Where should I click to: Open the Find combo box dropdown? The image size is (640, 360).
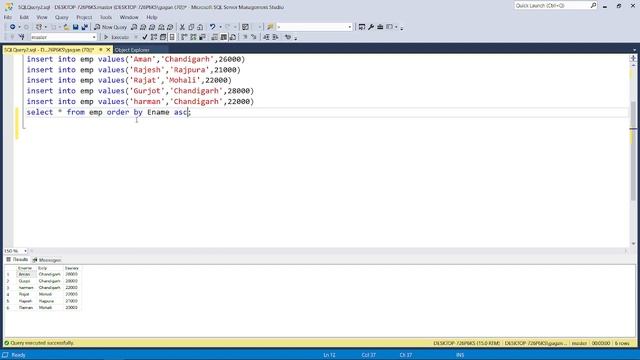350,27
